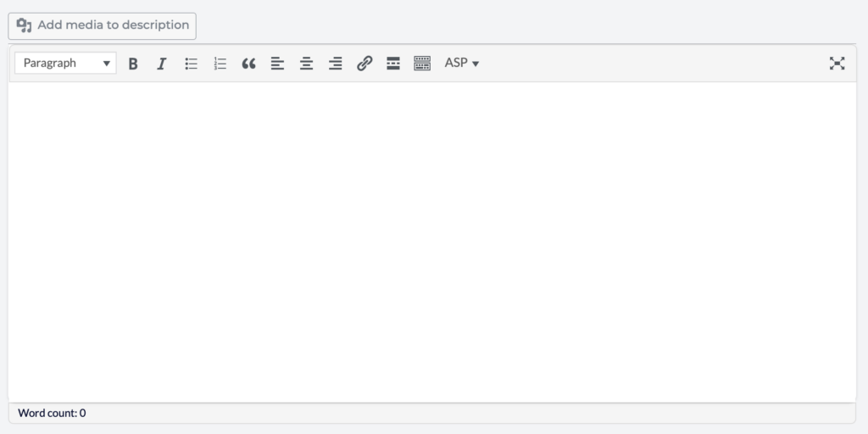Enter distraction-free fullscreen mode

pos(837,64)
